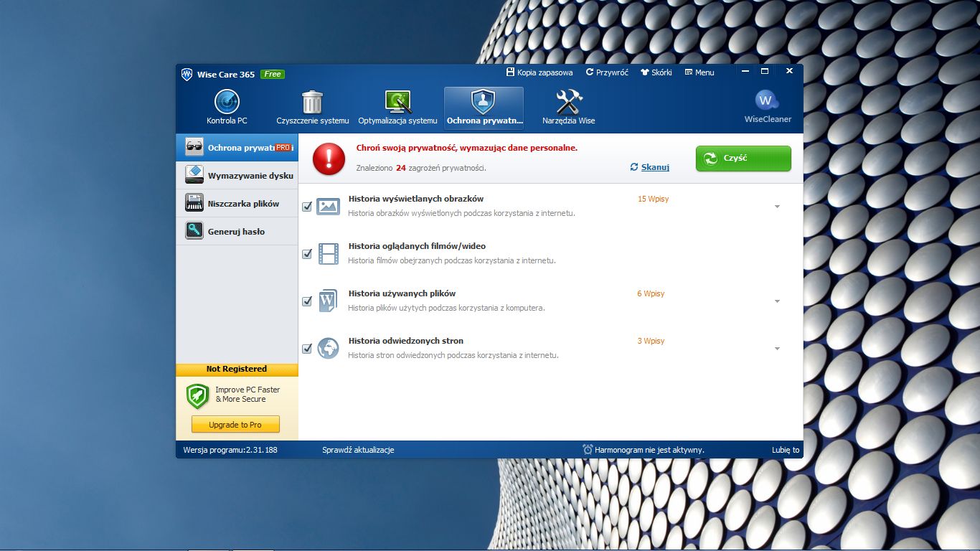
Task: Click the file shredder icon in sidebar
Action: [194, 203]
